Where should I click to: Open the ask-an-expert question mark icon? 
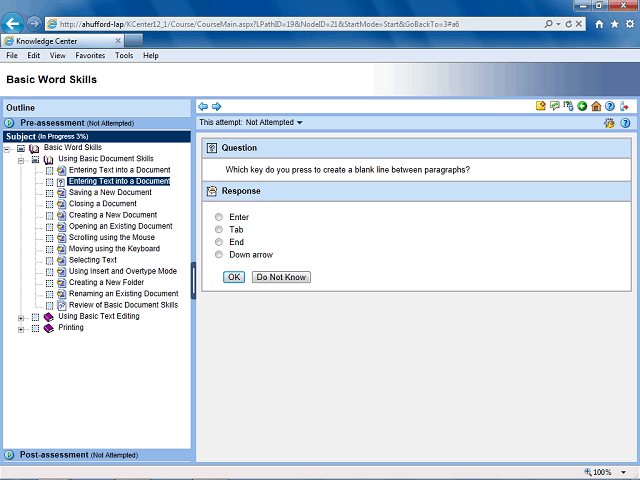pos(568,106)
